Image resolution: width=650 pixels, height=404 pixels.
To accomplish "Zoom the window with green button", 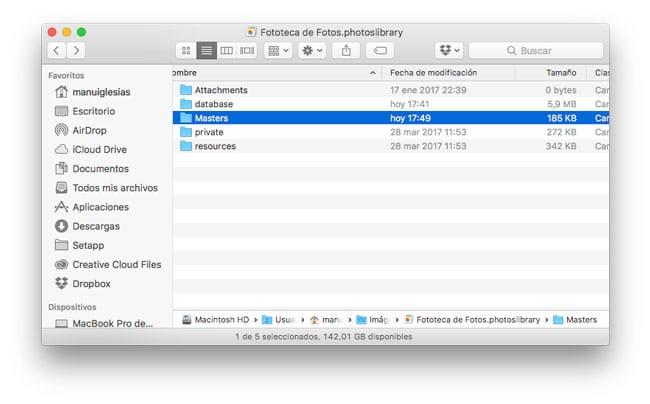I will click(x=81, y=32).
